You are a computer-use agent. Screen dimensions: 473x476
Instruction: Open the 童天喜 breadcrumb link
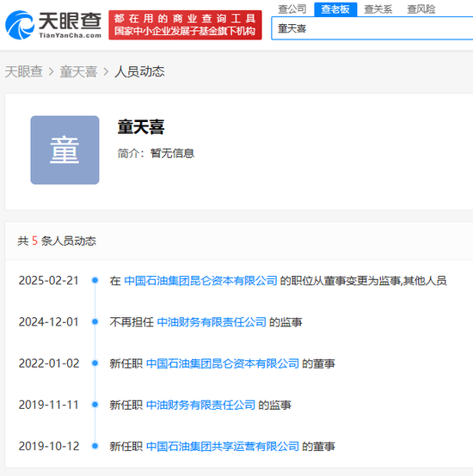coord(78,71)
